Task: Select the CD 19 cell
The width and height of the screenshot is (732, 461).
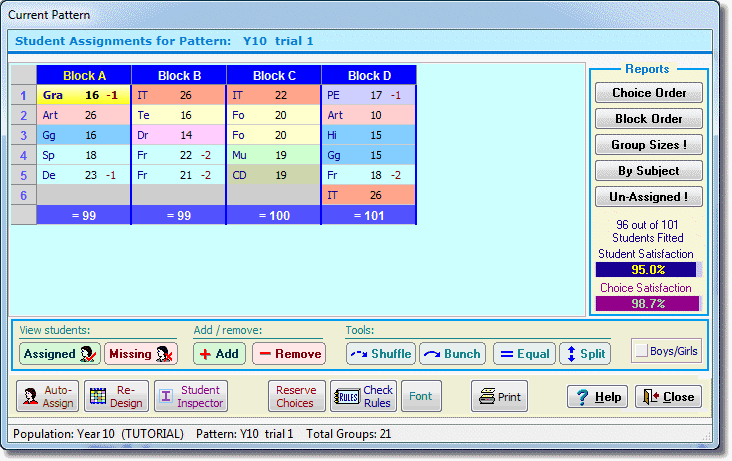Action: (x=274, y=175)
